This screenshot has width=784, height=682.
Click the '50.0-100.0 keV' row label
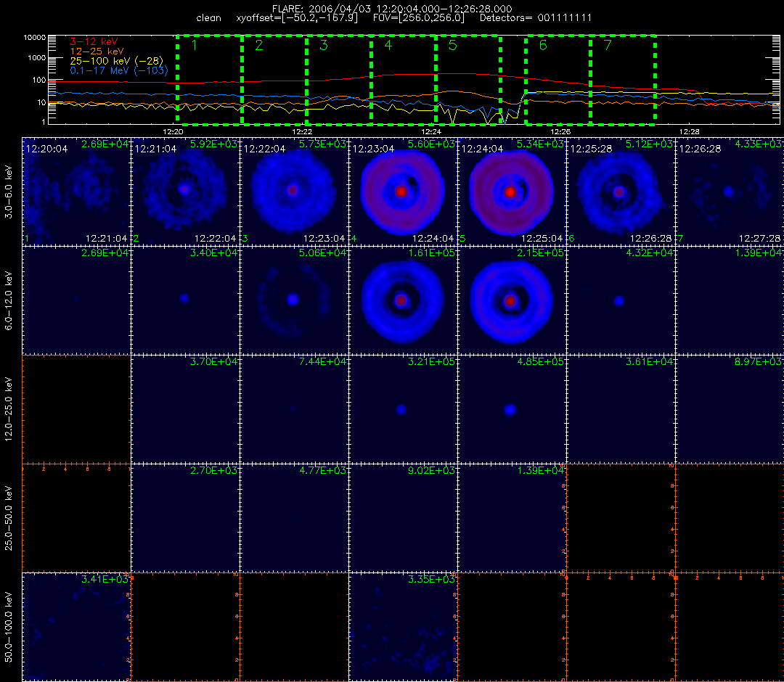coord(9,627)
